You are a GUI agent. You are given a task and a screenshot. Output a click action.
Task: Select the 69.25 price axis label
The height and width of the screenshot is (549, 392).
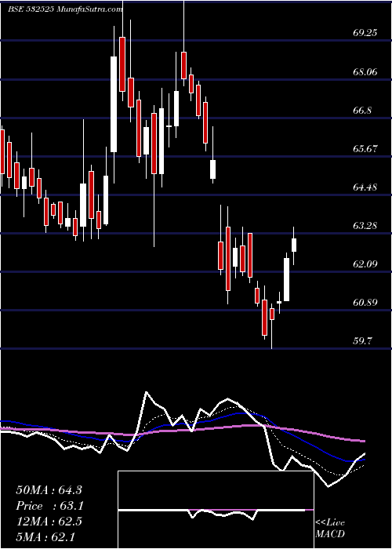(x=365, y=33)
